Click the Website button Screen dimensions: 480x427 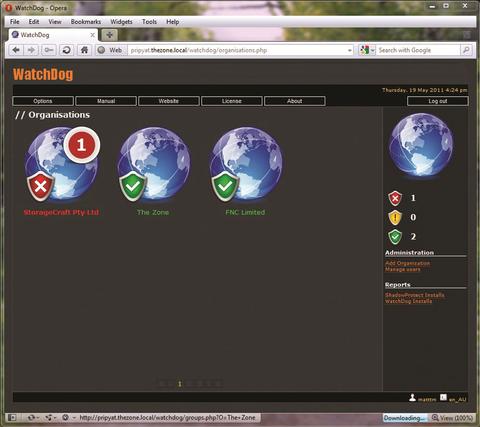point(169,101)
